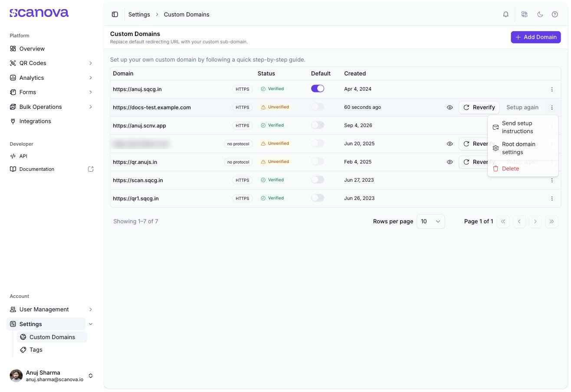This screenshot has width=571, height=392.
Task: View details eye icon for qr.anujs.in
Action: [450, 162]
